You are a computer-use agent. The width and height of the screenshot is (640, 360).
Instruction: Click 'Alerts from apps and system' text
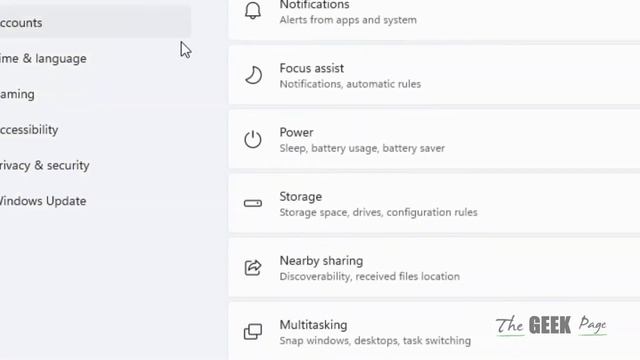348,20
